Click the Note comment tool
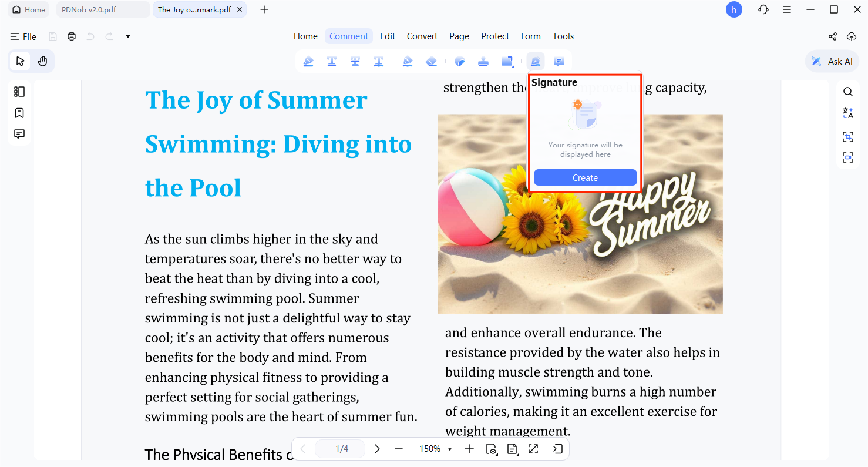The height and width of the screenshot is (467, 868). tap(559, 62)
